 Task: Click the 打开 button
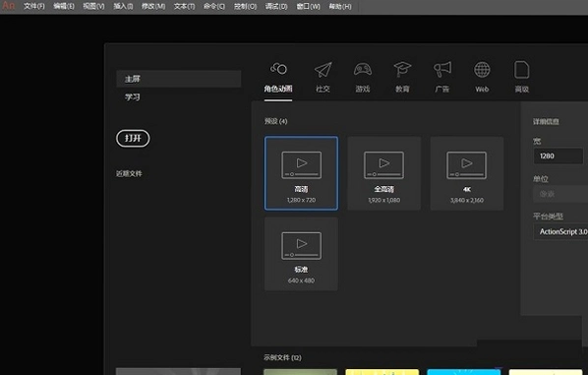click(133, 138)
